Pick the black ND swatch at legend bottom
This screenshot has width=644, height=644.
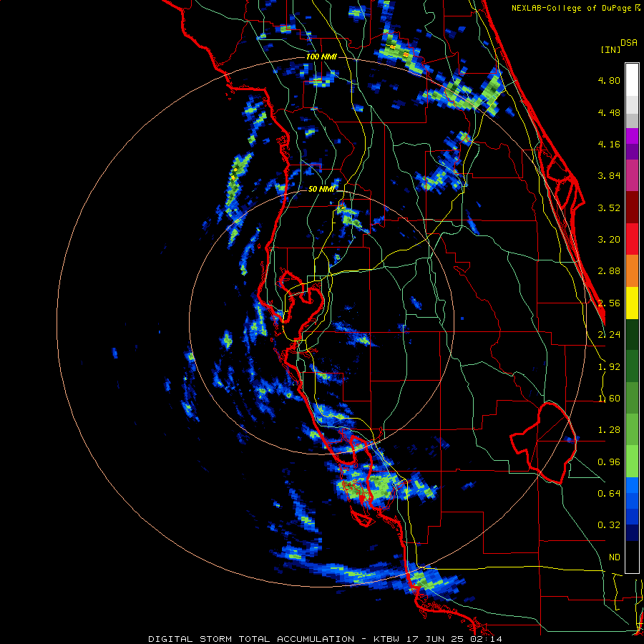(x=632, y=557)
